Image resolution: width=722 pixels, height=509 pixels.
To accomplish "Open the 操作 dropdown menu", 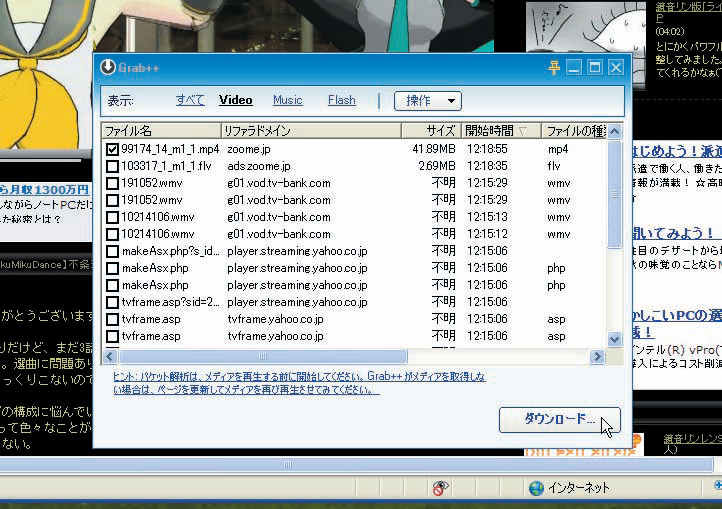I will (428, 100).
